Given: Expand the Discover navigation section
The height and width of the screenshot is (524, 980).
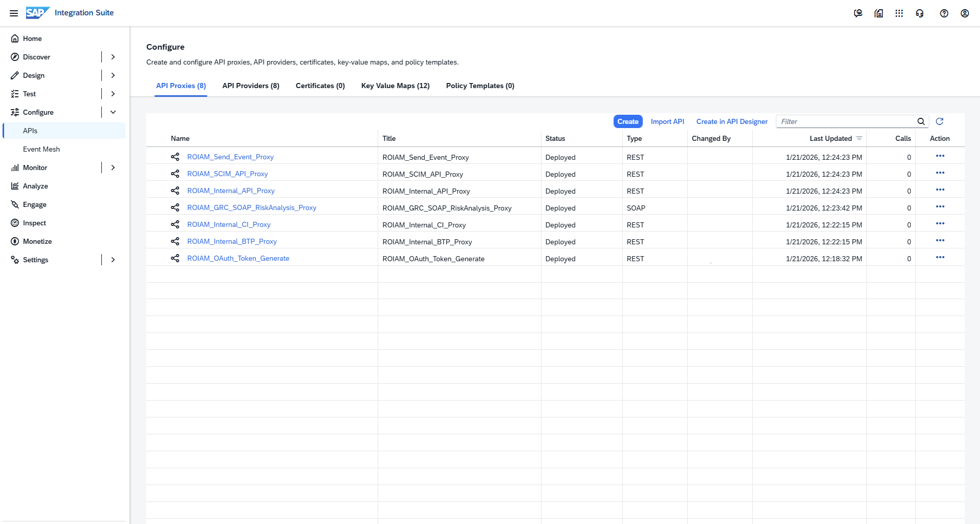Looking at the screenshot, I should (113, 57).
